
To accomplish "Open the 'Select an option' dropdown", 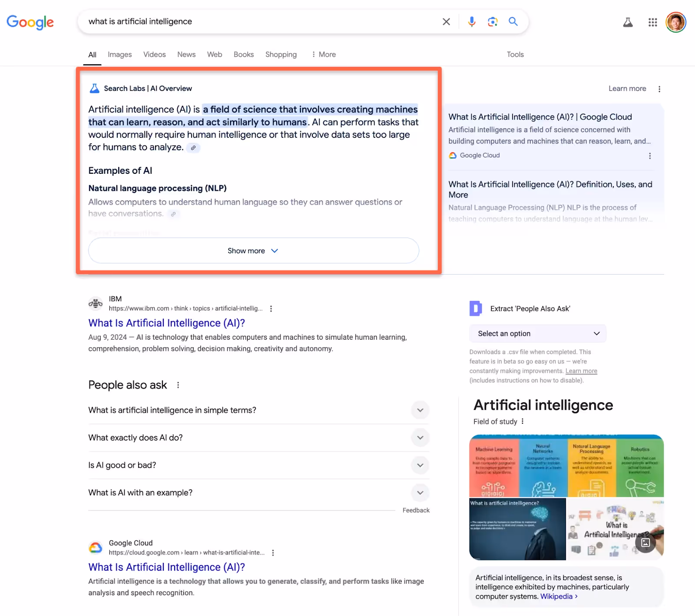I will [x=538, y=334].
